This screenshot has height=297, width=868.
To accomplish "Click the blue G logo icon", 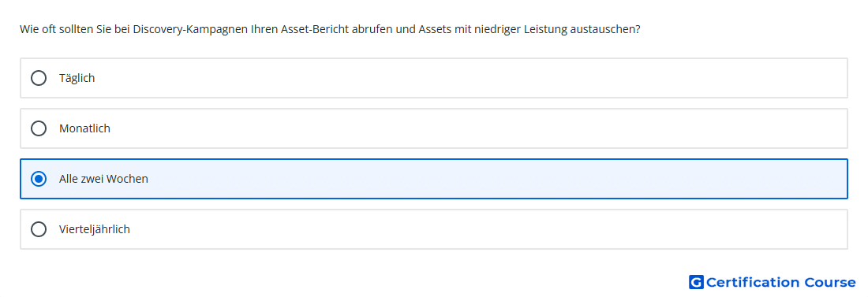I will [696, 282].
